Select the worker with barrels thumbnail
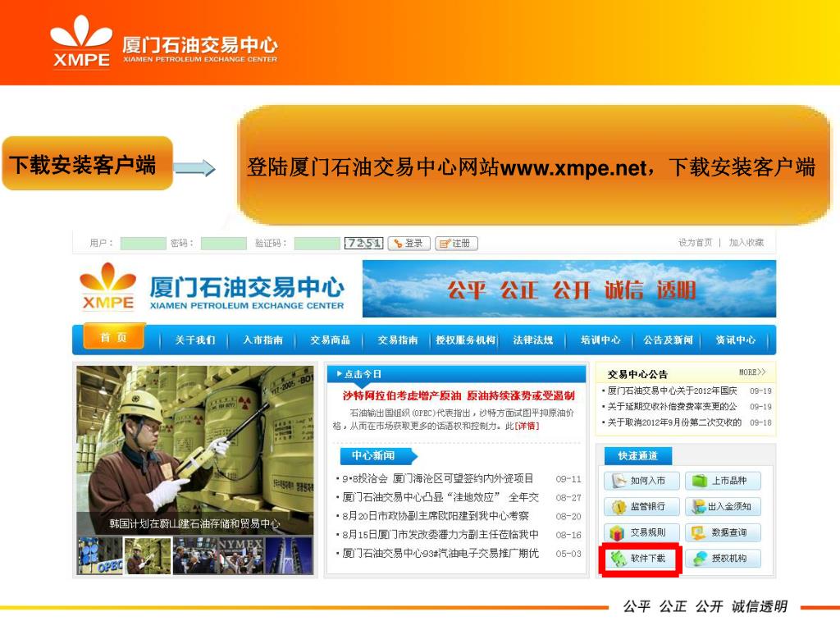Image resolution: width=840 pixels, height=630 pixels. tap(148, 556)
